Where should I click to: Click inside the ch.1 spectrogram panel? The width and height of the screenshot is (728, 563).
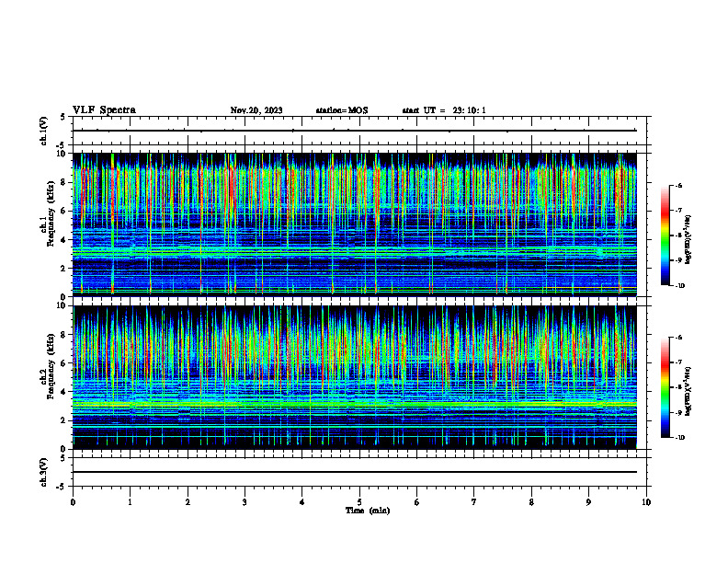click(355, 224)
